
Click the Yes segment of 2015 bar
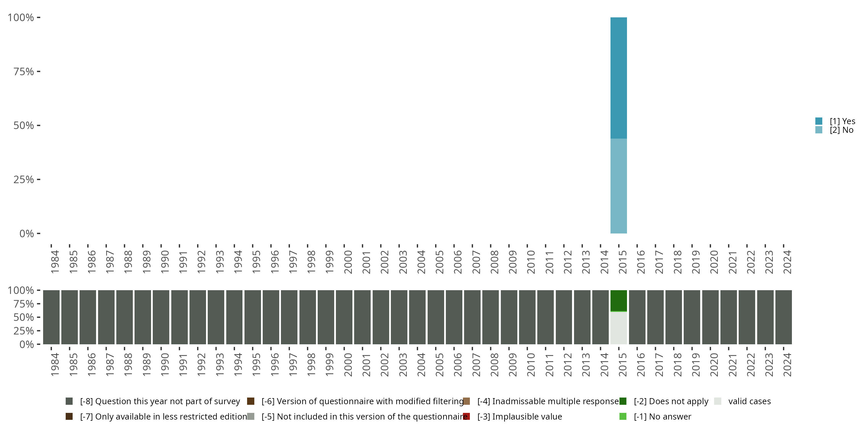(x=619, y=78)
